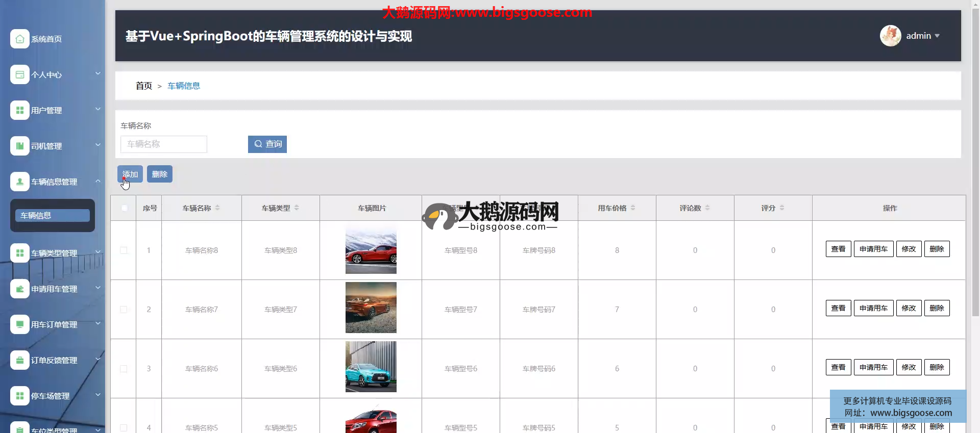Check the checkbox for row 车辆名称8
This screenshot has height=433, width=980.
(x=124, y=250)
